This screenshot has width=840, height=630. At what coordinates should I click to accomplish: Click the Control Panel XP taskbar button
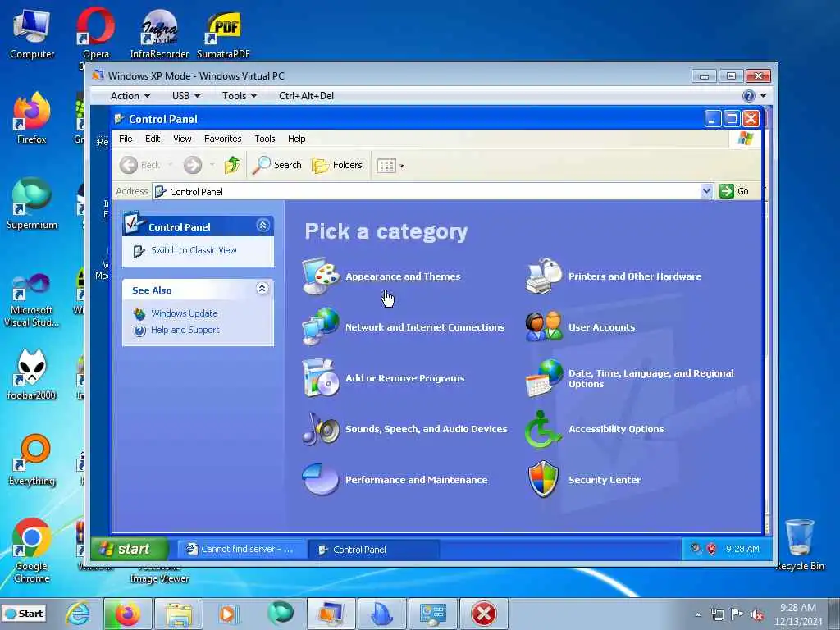coord(374,549)
